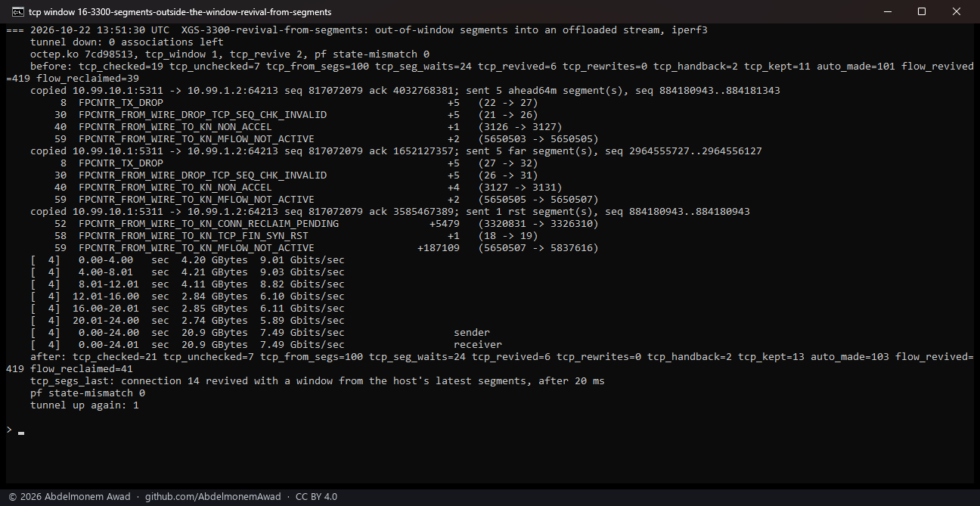Click the cmd icon in title bar
Image resolution: width=980 pixels, height=506 pixels.
click(x=17, y=12)
